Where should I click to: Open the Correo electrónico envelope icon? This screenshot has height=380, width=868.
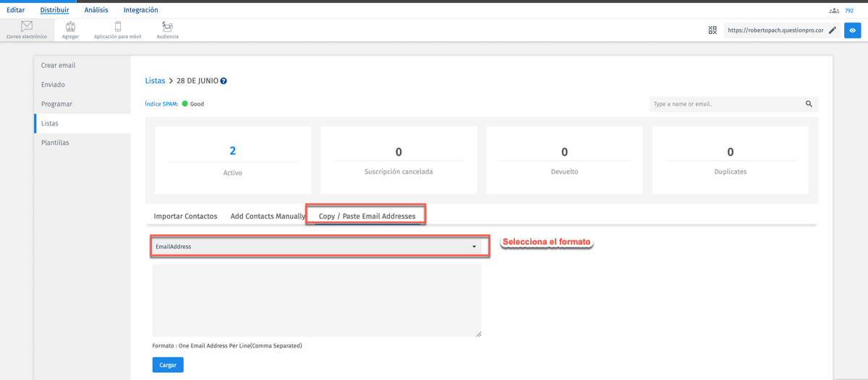[x=27, y=26]
